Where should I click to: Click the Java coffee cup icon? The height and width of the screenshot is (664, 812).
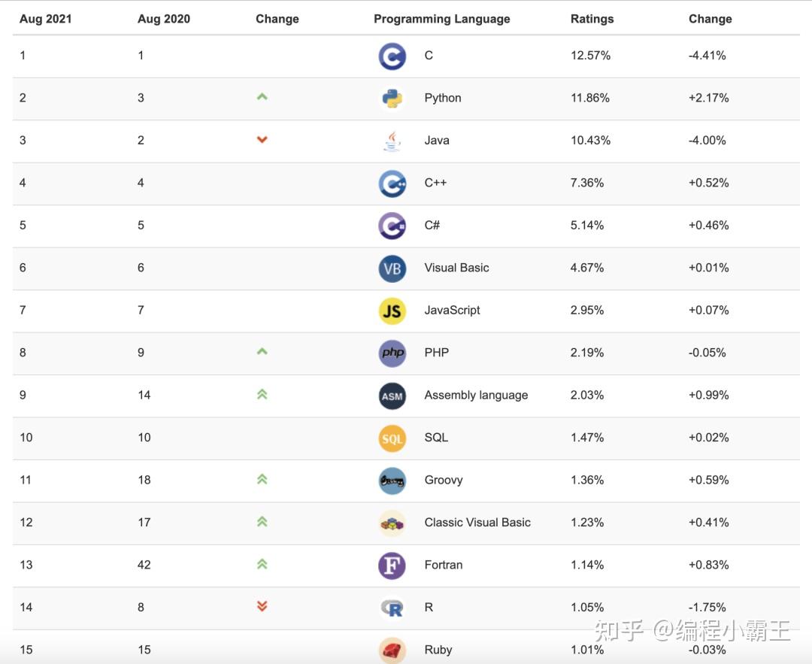coord(392,141)
